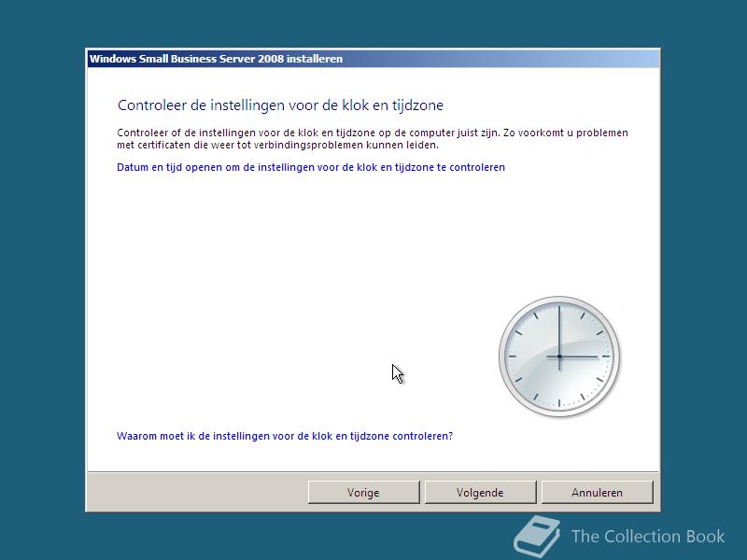The width and height of the screenshot is (747, 560).
Task: Continue with the Volgende button
Action: (480, 493)
